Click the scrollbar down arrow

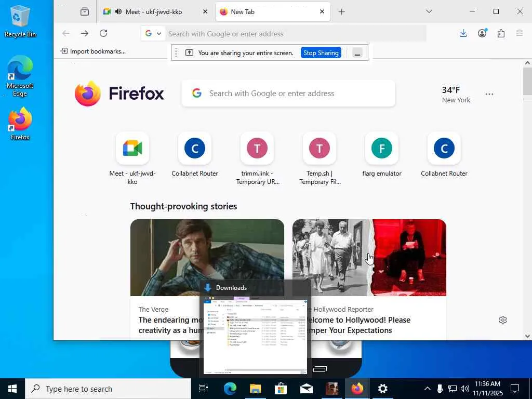527,336
